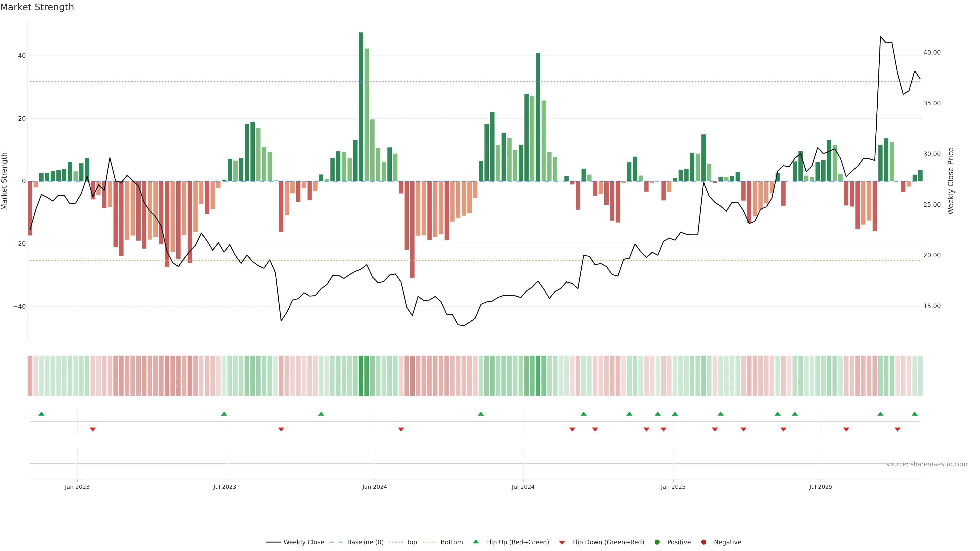Click the Negative red circle legend icon
The height and width of the screenshot is (551, 980).
(703, 542)
